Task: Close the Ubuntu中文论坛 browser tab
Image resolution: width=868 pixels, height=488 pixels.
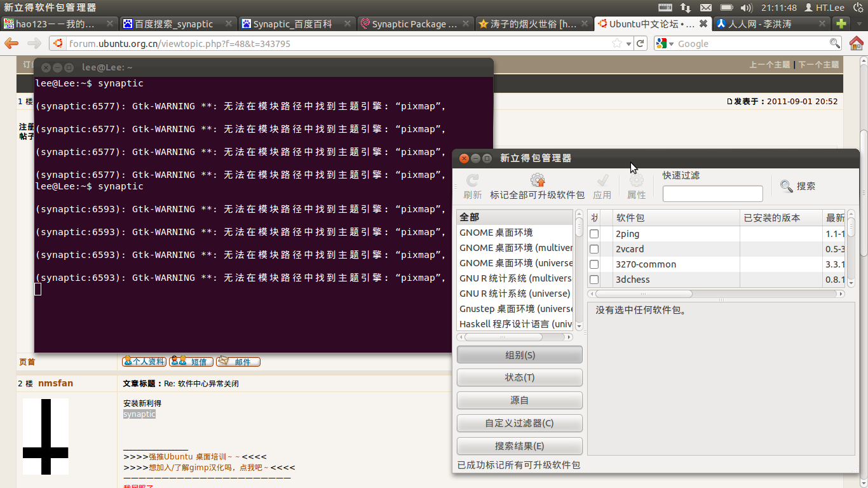Action: pyautogui.click(x=703, y=24)
